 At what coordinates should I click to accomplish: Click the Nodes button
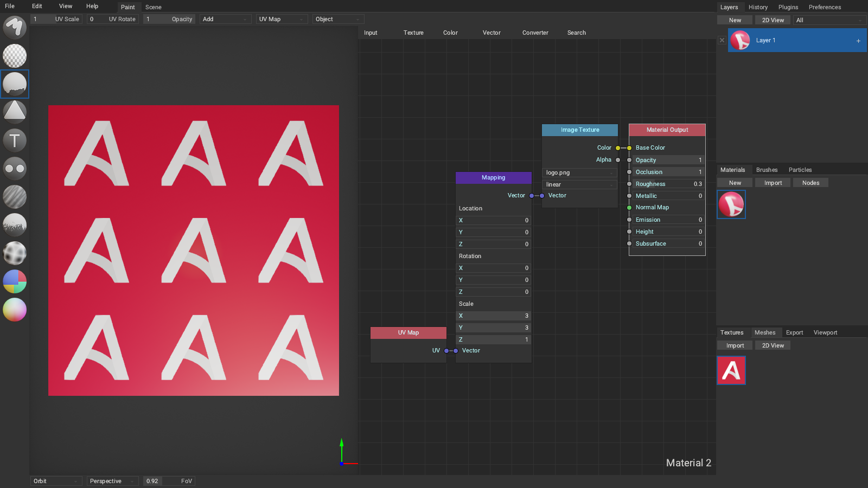coord(810,183)
